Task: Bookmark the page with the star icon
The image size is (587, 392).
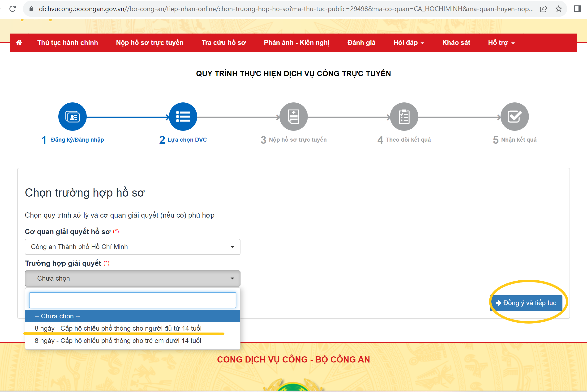Action: click(x=558, y=9)
